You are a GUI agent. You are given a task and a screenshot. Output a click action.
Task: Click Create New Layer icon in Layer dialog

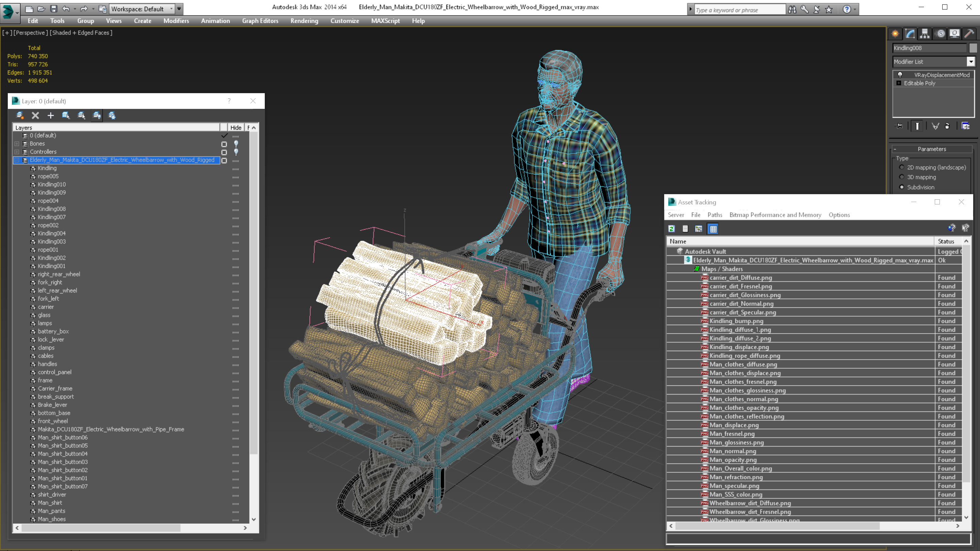(20, 116)
